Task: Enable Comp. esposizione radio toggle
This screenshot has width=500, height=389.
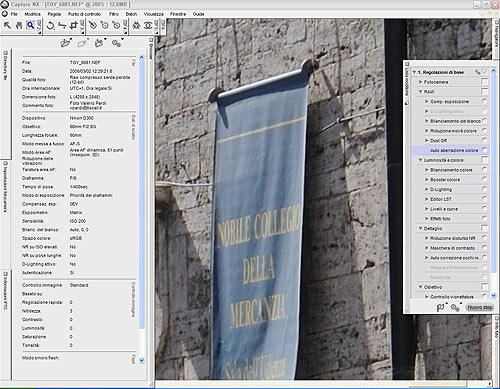Action: 485,101
